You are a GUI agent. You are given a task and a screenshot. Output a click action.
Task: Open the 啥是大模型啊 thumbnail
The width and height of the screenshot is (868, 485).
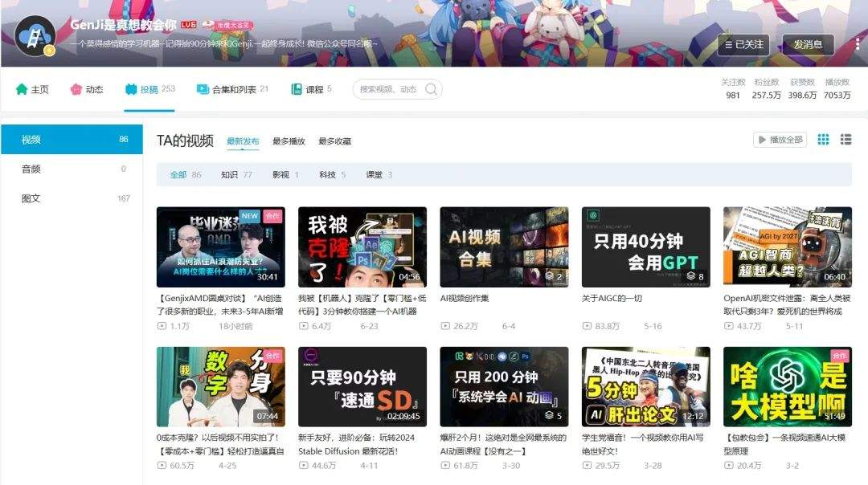point(787,386)
